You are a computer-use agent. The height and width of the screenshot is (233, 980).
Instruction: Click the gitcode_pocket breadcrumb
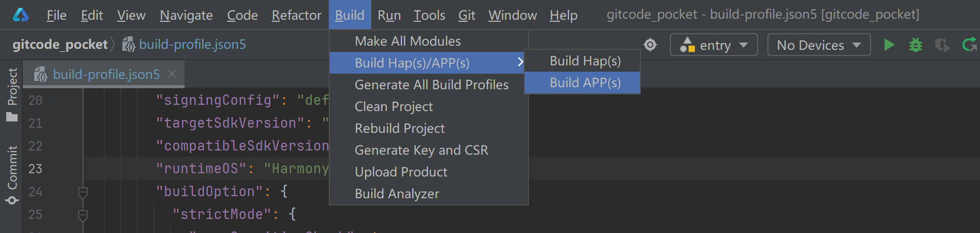(x=60, y=45)
